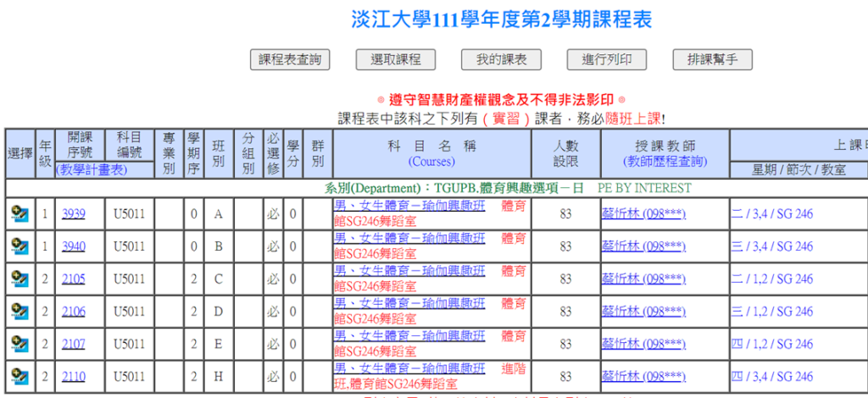This screenshot has width=868, height=398.
Task: Open teacher 蔡忻林 link in row 3940
Action: (644, 246)
